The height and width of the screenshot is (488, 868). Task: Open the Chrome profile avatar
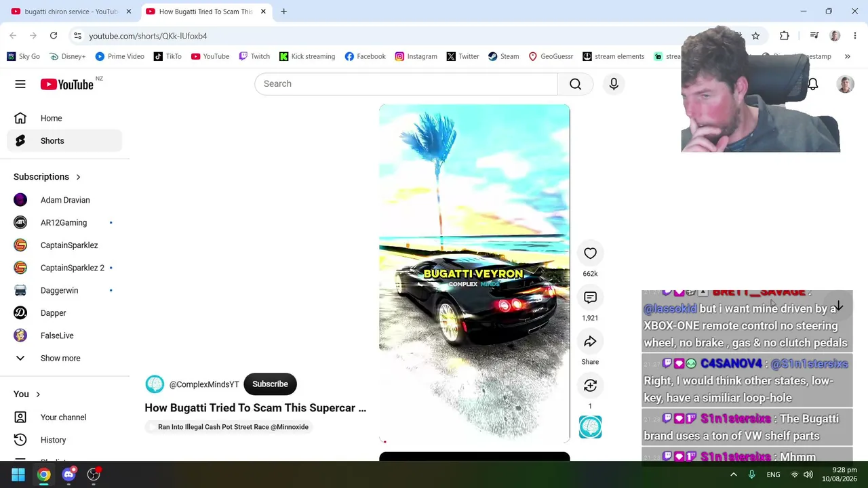(835, 35)
